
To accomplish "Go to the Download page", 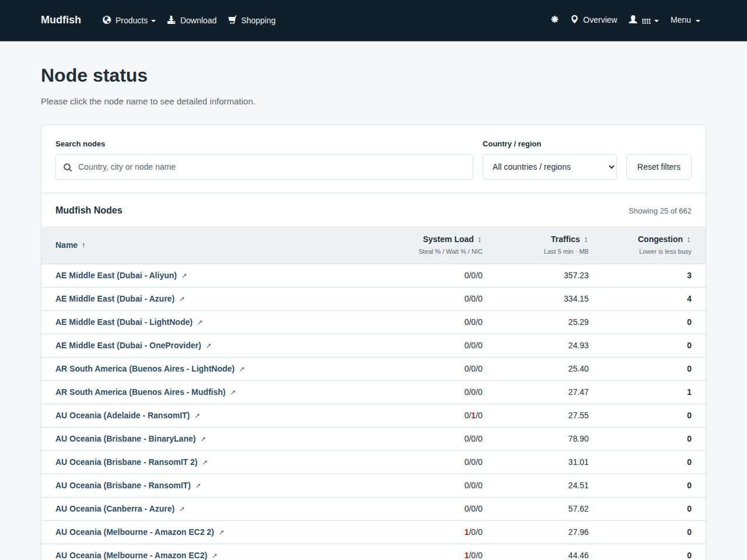I will (x=192, y=20).
